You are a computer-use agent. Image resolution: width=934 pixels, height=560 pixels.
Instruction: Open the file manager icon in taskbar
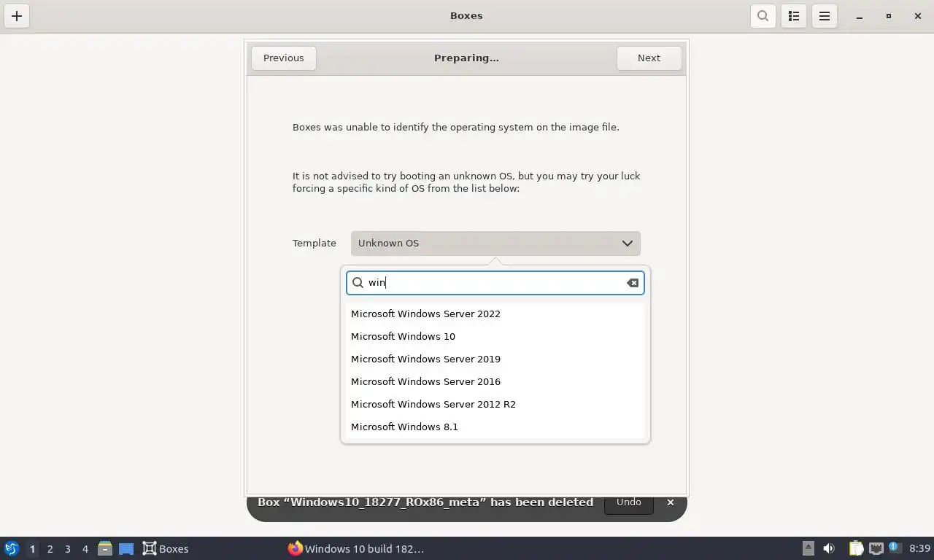[x=105, y=549]
